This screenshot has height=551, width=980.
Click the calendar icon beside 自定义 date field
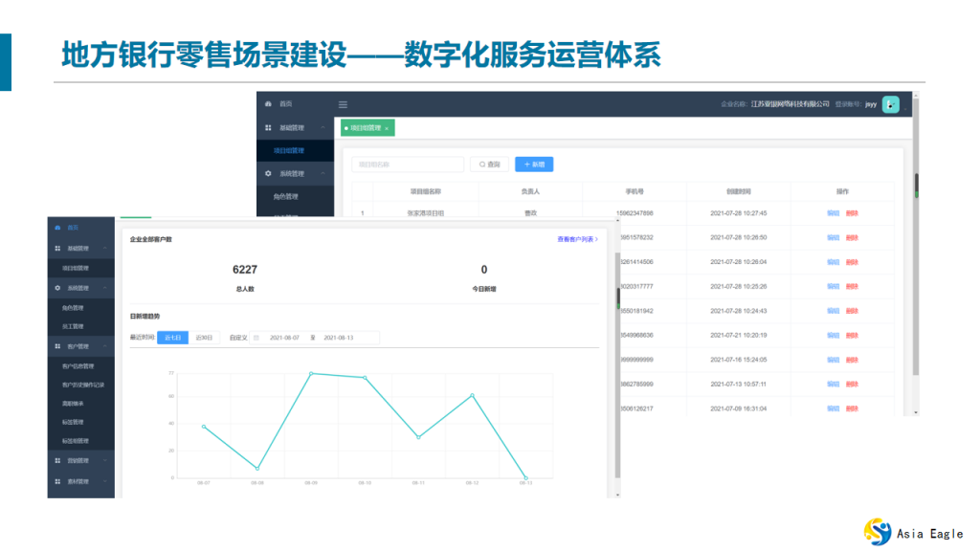coord(257,338)
